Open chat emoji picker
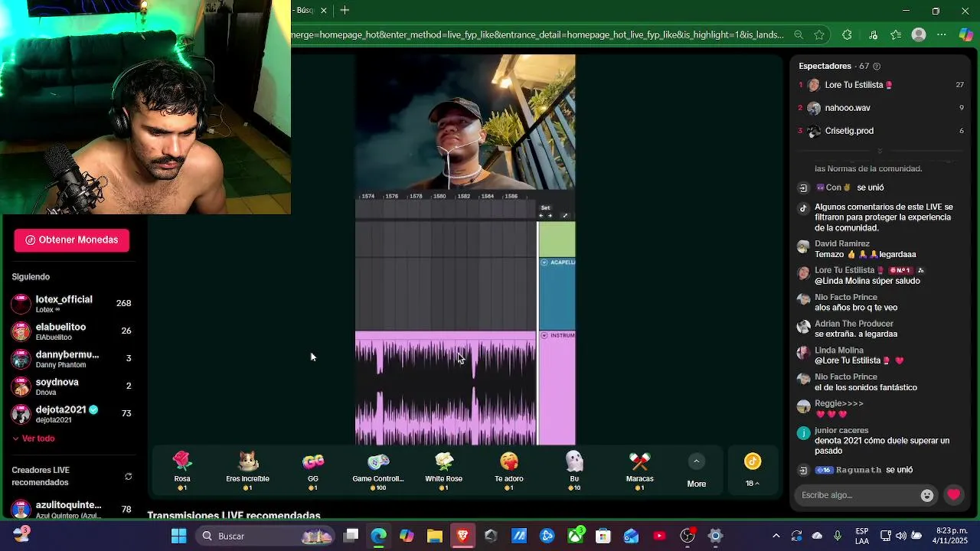This screenshot has height=551, width=980. point(927,495)
